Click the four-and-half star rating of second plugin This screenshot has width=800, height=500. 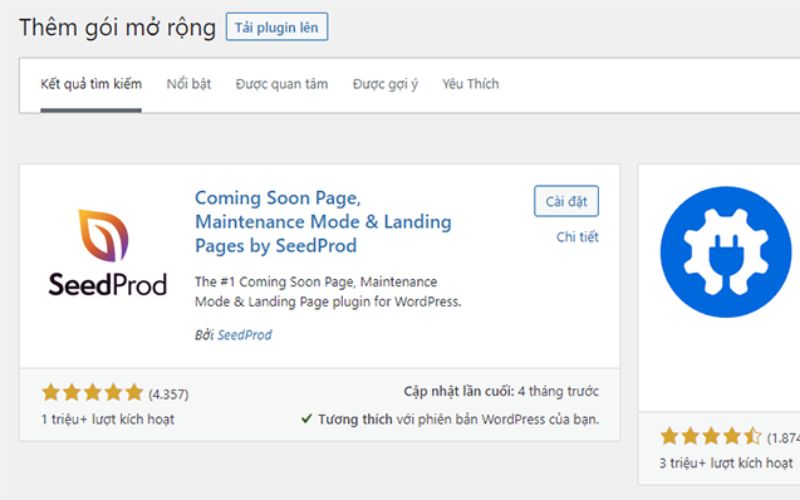[x=711, y=436]
